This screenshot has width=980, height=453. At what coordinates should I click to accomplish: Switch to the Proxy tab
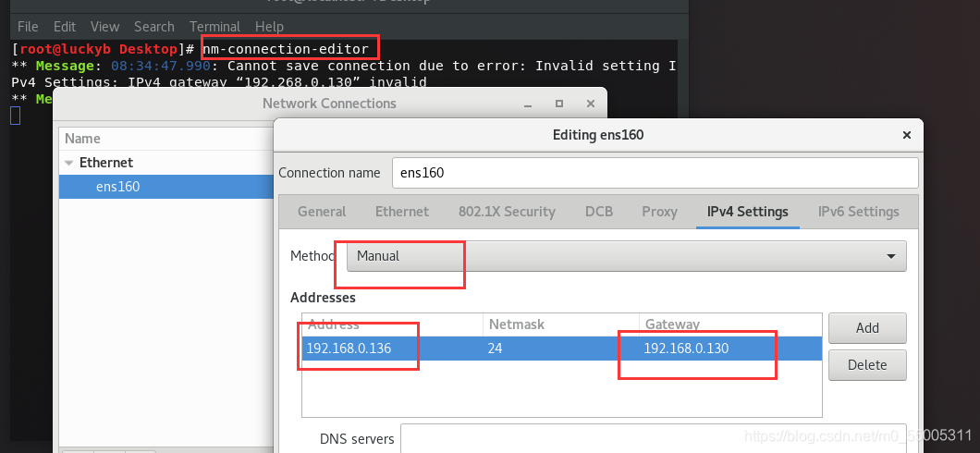point(659,212)
